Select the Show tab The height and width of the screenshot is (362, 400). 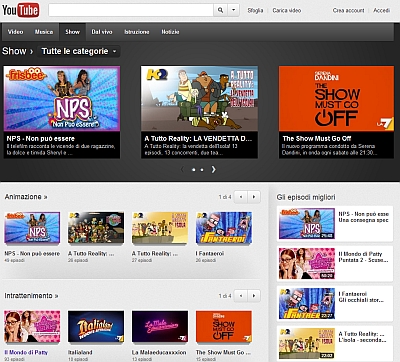72,32
